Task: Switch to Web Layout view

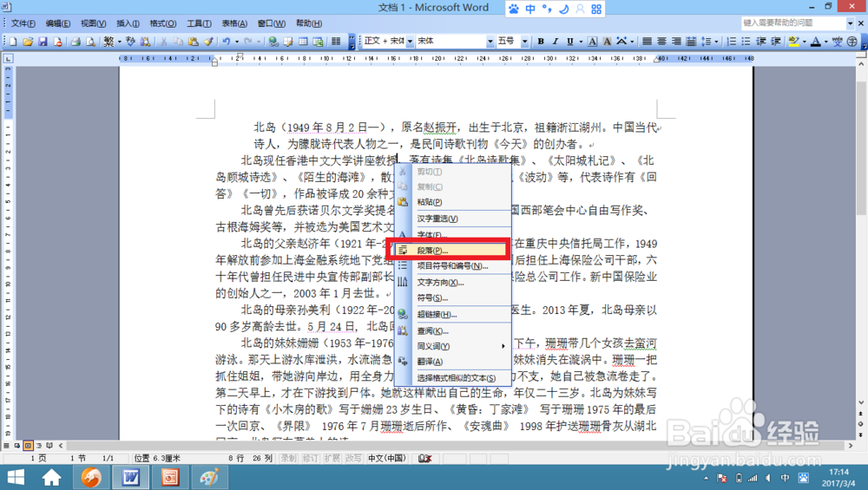Action: (x=17, y=445)
